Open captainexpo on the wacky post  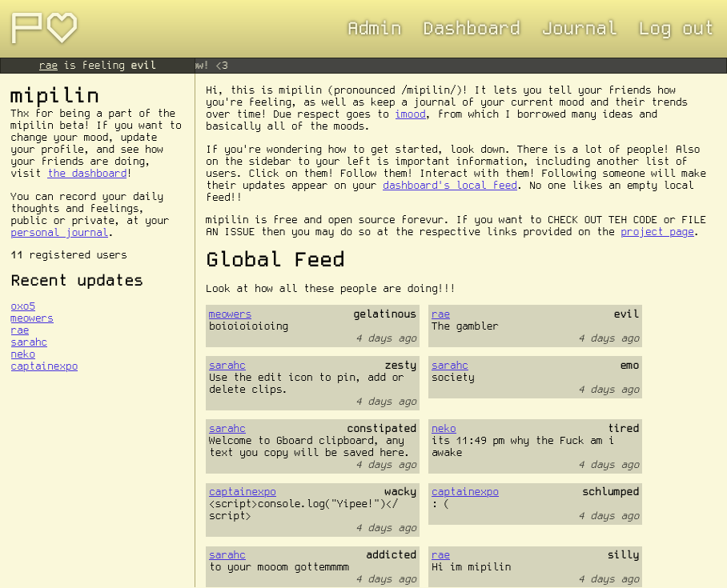243,492
